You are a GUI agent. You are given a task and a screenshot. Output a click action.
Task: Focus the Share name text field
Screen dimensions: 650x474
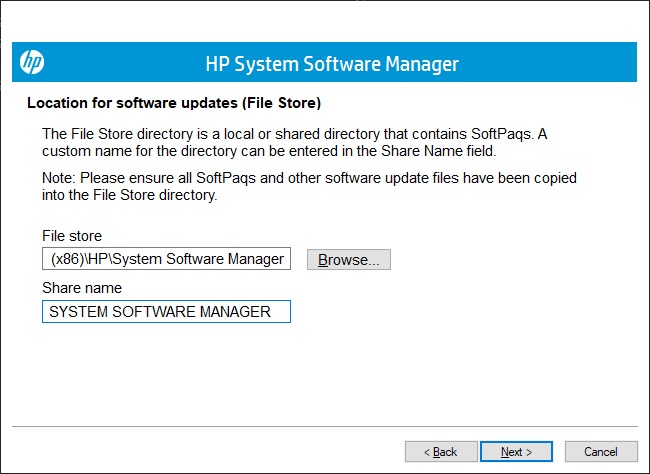click(x=166, y=312)
